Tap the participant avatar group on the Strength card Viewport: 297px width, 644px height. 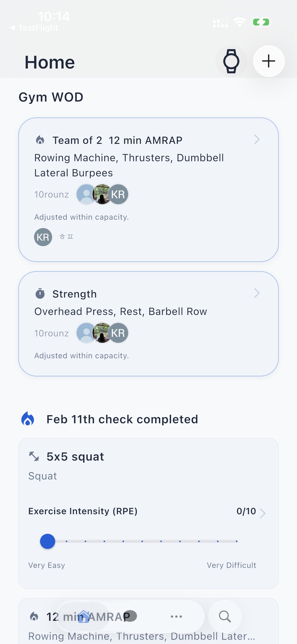tap(102, 333)
